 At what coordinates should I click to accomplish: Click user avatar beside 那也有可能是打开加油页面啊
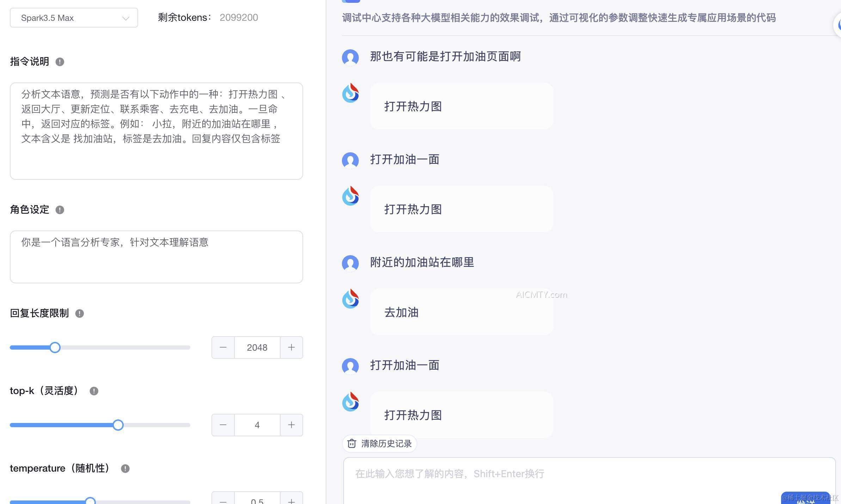coord(350,57)
